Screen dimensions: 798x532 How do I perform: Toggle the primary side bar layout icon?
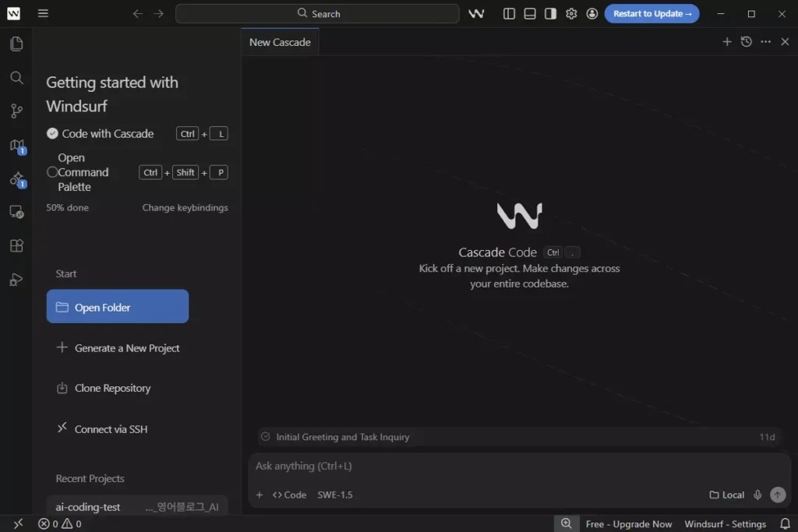pyautogui.click(x=509, y=14)
